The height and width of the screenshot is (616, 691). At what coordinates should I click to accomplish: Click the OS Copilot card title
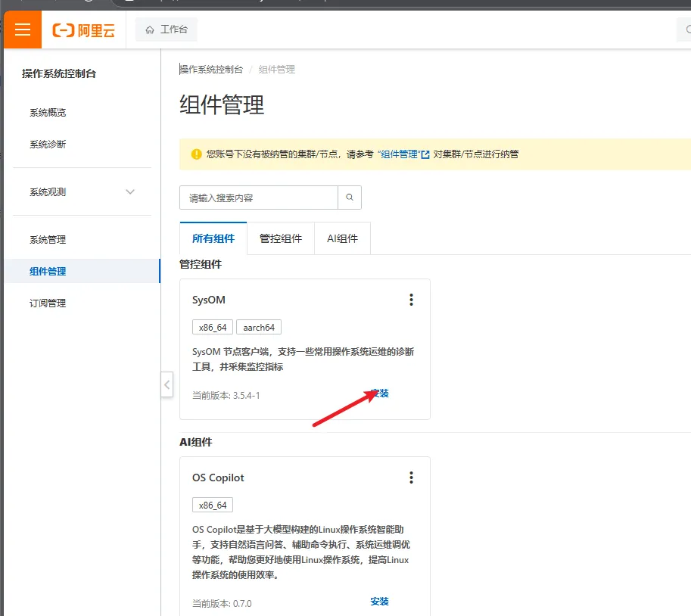click(218, 478)
